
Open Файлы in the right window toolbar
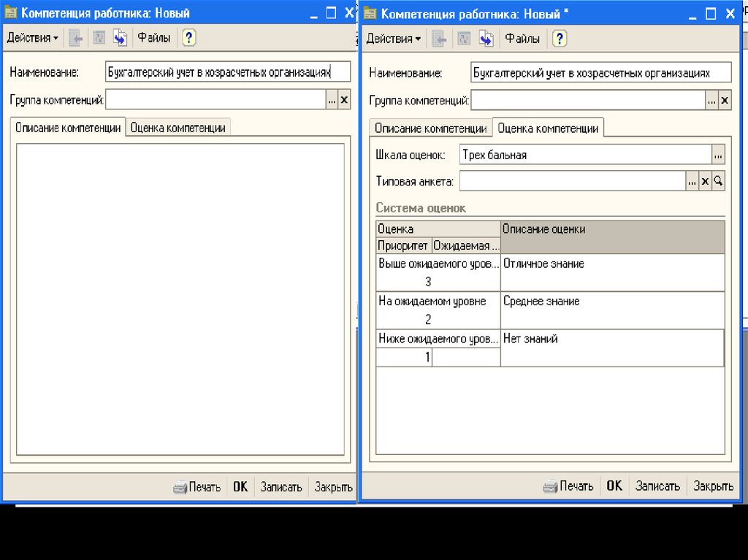[522, 39]
